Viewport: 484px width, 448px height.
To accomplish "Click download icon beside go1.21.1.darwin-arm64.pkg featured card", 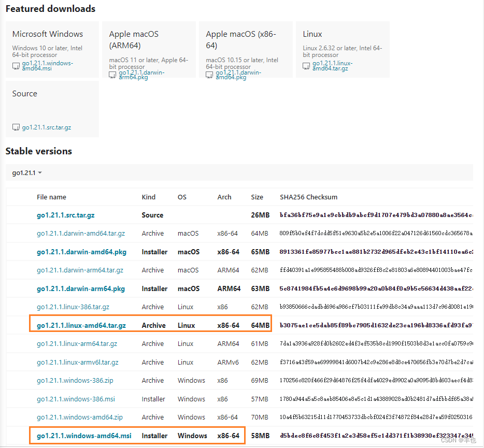I will click(112, 75).
